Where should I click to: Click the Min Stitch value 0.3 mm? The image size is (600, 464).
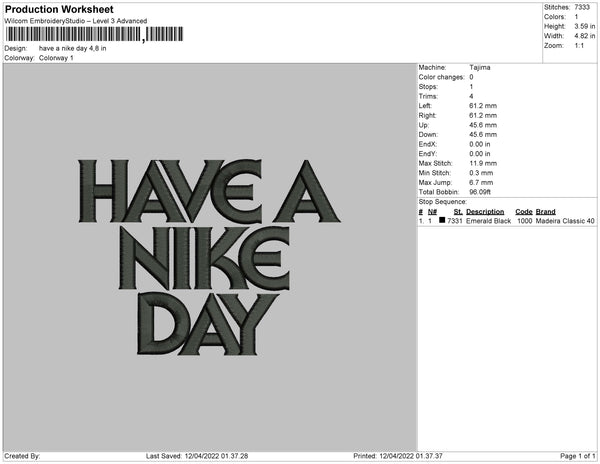pyautogui.click(x=481, y=173)
